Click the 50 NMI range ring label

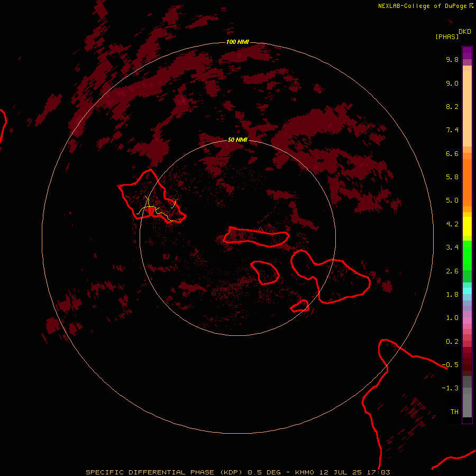[237, 140]
